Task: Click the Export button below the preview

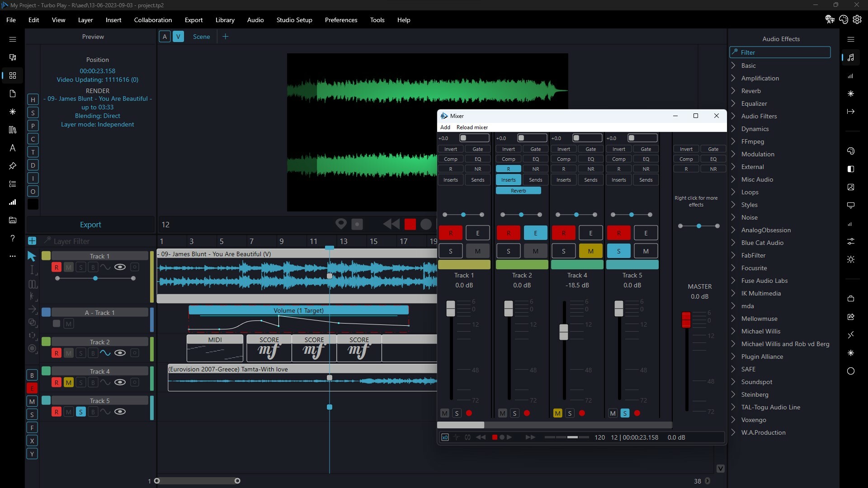Action: coord(90,224)
